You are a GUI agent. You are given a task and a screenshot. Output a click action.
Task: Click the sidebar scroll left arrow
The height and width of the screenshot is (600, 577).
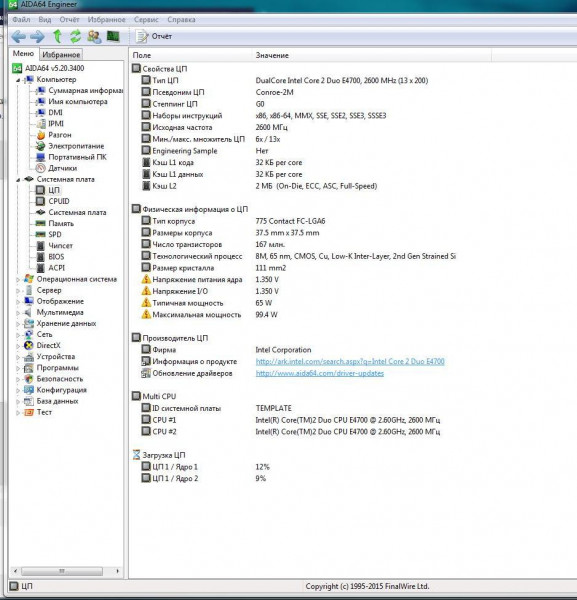point(15,571)
